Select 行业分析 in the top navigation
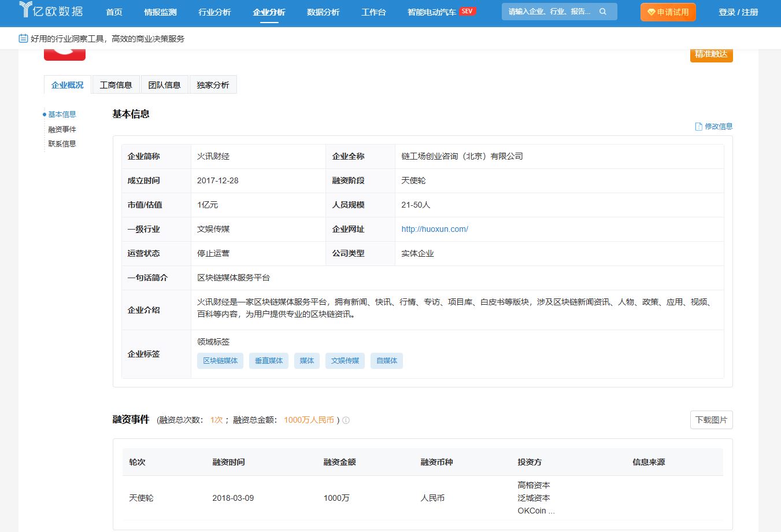Image resolution: width=781 pixels, height=532 pixels. (214, 12)
